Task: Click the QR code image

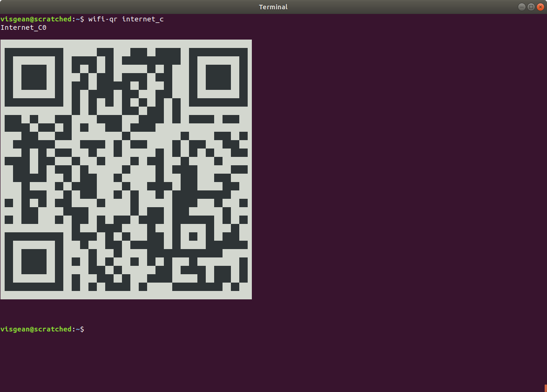Action: pos(126,169)
